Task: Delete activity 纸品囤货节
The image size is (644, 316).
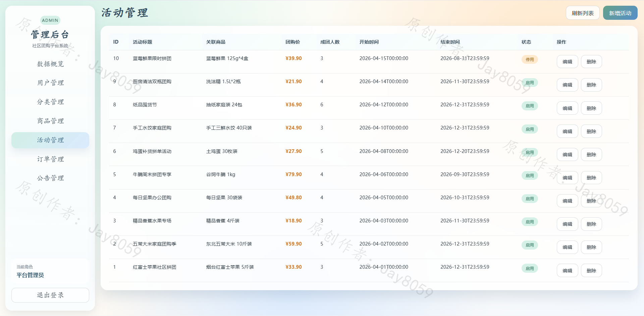Action: [591, 108]
